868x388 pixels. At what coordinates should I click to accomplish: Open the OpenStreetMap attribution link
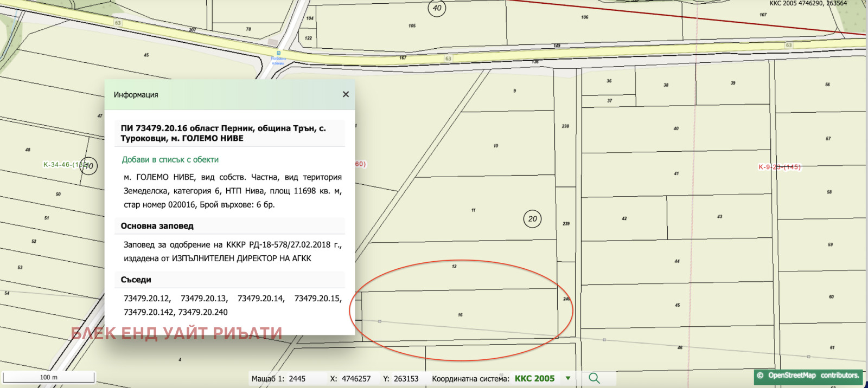[x=792, y=376]
